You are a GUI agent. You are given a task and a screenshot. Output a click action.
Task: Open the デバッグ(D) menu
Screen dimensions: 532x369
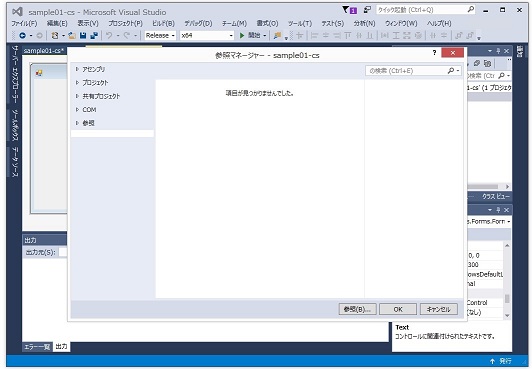point(198,23)
